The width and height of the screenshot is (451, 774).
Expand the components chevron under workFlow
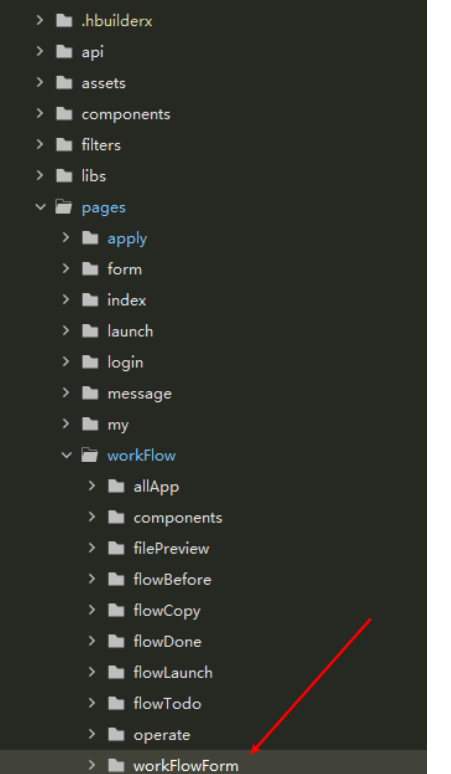tap(92, 517)
